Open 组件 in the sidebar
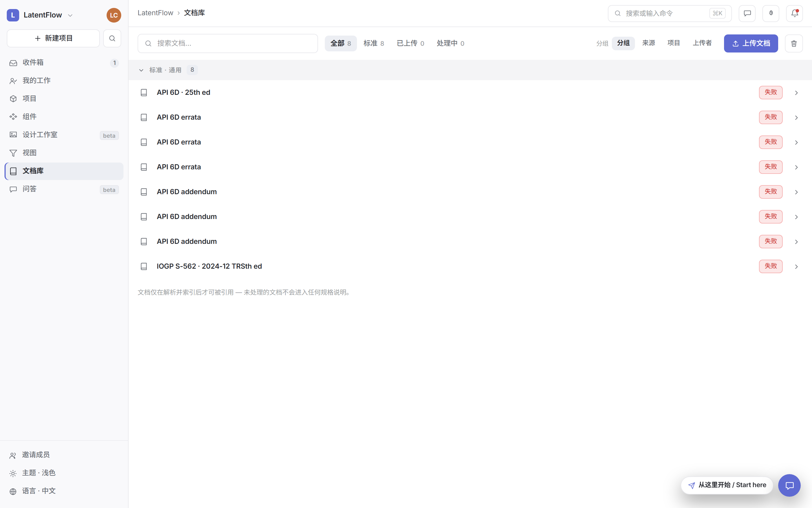 [x=64, y=117]
